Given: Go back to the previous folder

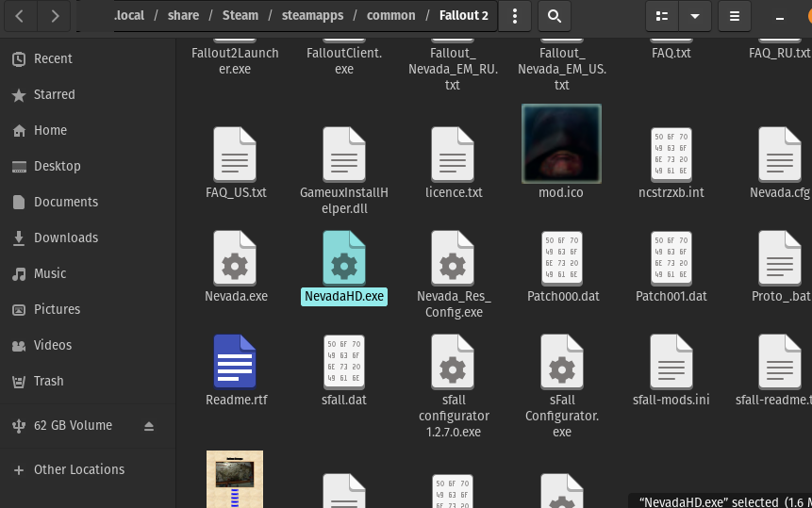Looking at the screenshot, I should (20, 16).
